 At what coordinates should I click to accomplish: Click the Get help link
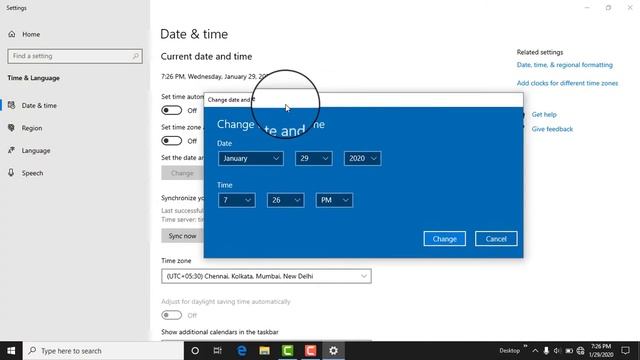coord(544,115)
